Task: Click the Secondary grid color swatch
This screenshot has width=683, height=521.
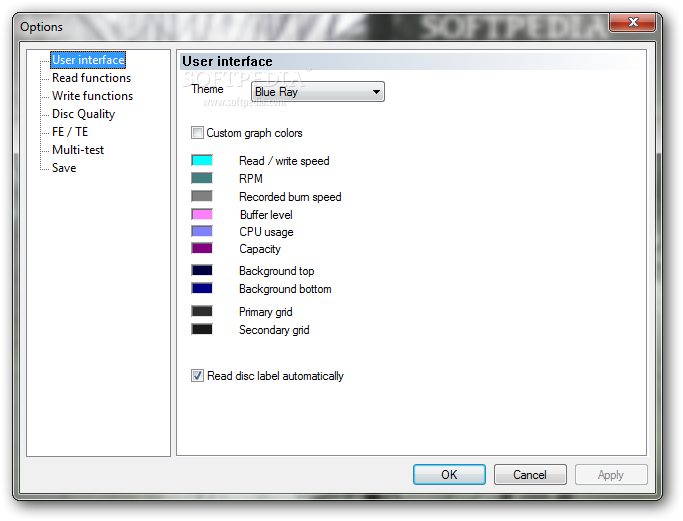Action: [202, 329]
